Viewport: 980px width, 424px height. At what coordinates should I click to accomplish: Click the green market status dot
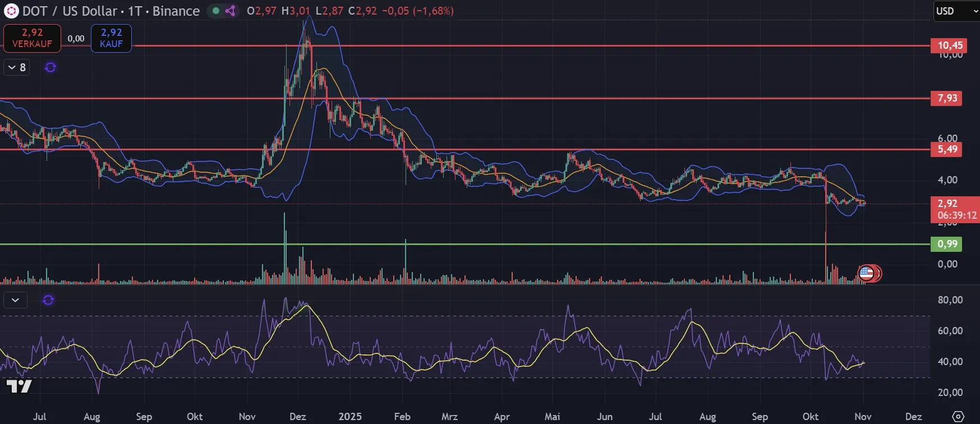click(215, 11)
